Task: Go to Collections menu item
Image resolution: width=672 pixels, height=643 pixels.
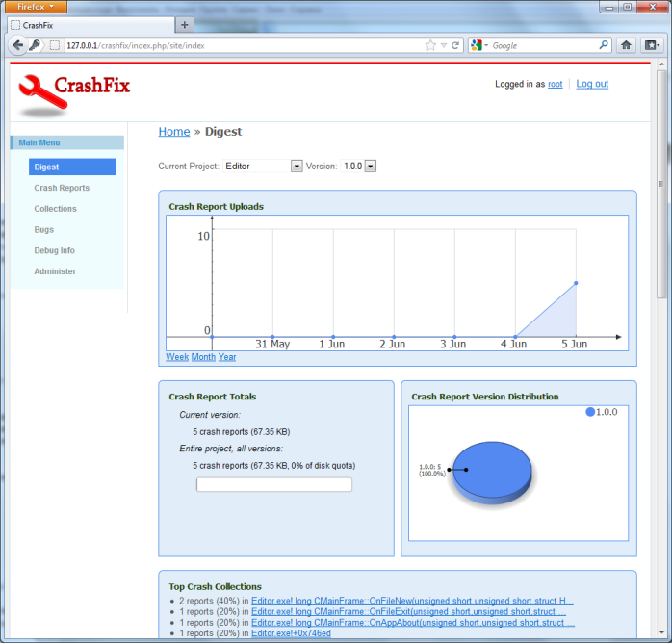Action: (x=55, y=209)
